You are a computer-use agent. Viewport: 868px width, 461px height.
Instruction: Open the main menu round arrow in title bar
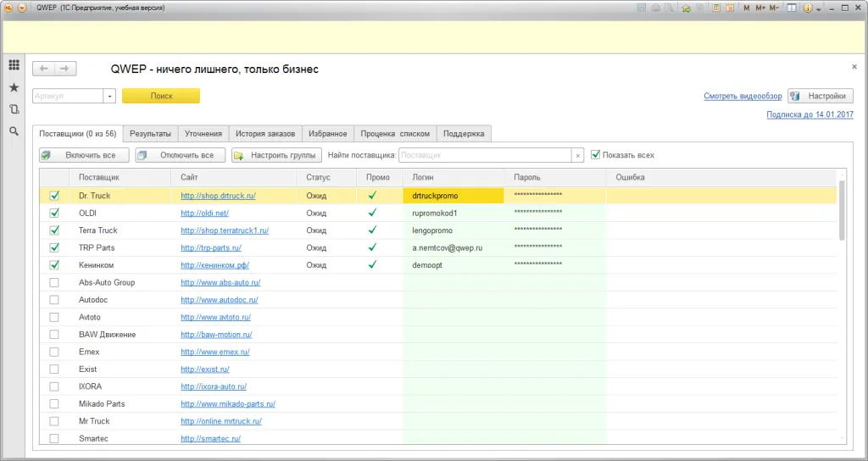pyautogui.click(x=22, y=8)
